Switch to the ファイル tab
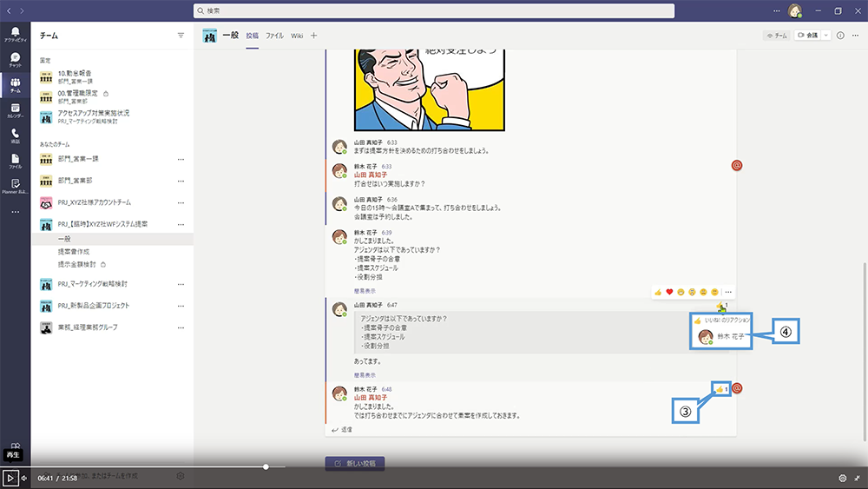The image size is (868, 489). click(274, 36)
